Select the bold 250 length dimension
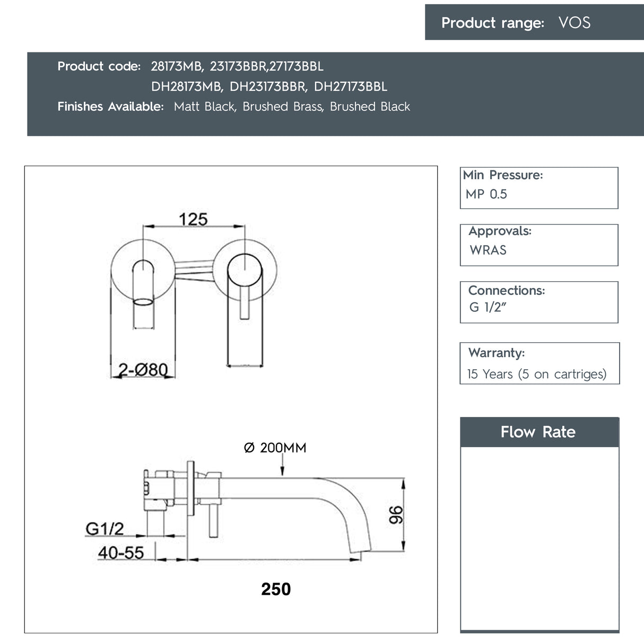The width and height of the screenshot is (644, 644). click(276, 589)
